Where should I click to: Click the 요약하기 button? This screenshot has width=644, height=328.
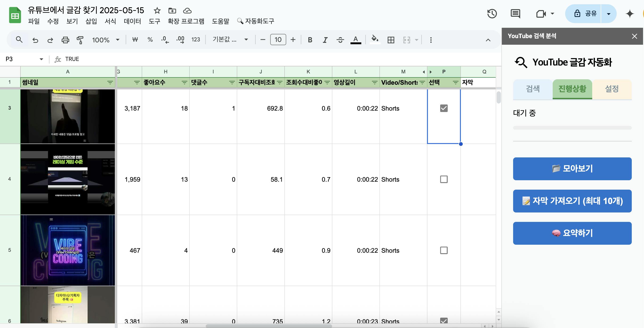[572, 233]
